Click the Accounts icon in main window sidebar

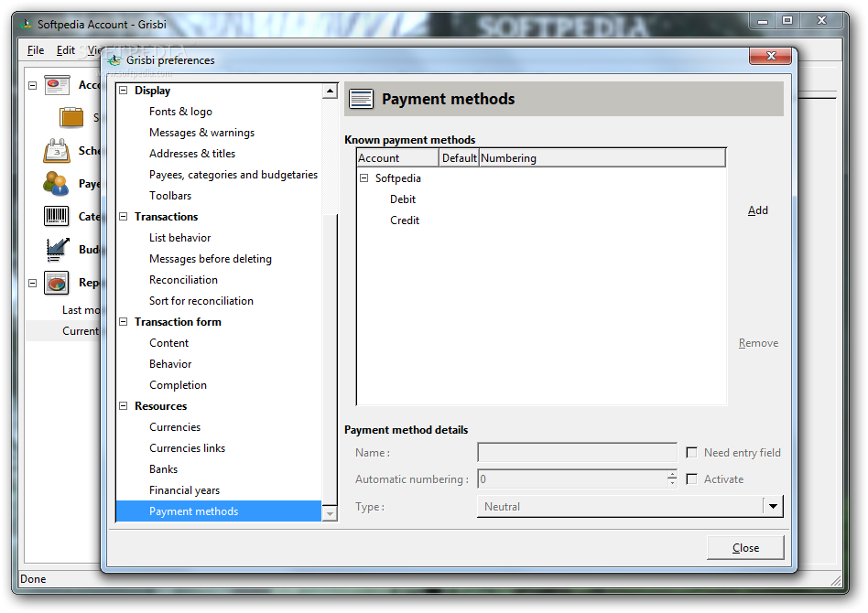click(x=57, y=85)
